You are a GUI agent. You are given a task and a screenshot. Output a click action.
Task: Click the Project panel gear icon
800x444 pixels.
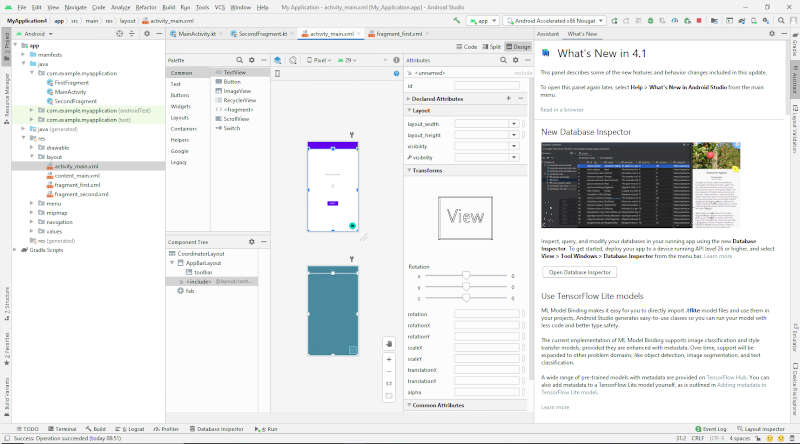point(147,34)
